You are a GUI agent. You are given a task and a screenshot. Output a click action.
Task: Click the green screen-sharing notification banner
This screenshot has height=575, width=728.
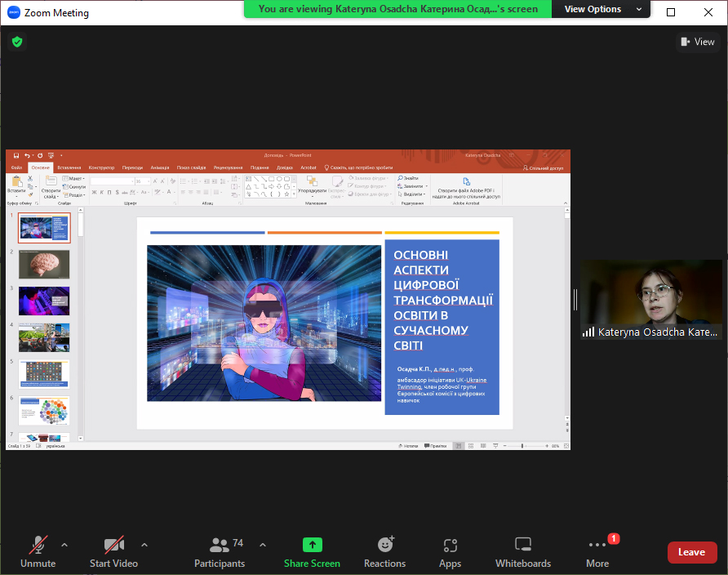coord(397,9)
